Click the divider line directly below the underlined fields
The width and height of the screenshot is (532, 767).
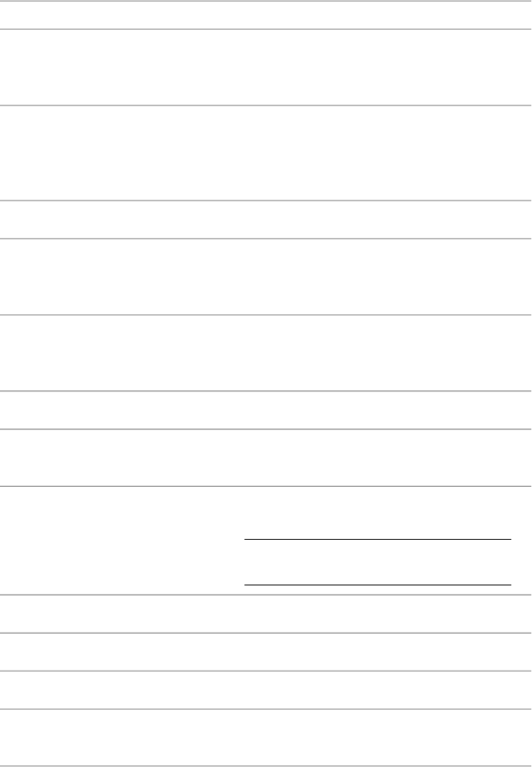coord(266,595)
